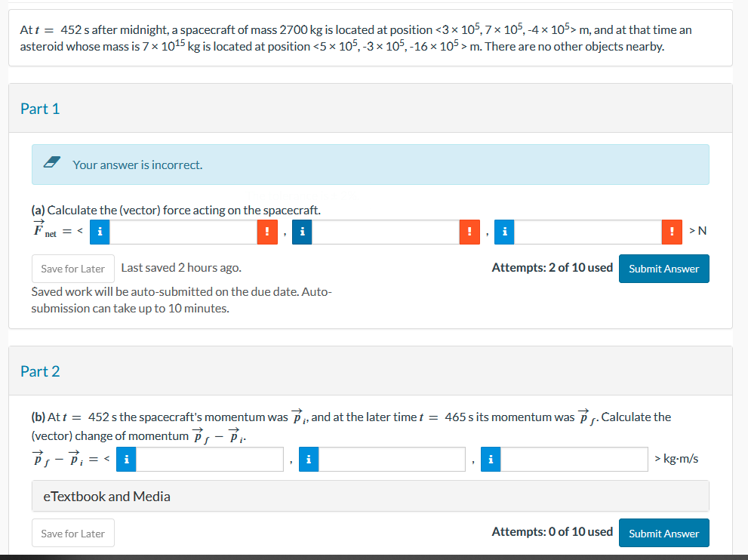Click the info icon for the momentum z-component
748x560 pixels.
490,458
